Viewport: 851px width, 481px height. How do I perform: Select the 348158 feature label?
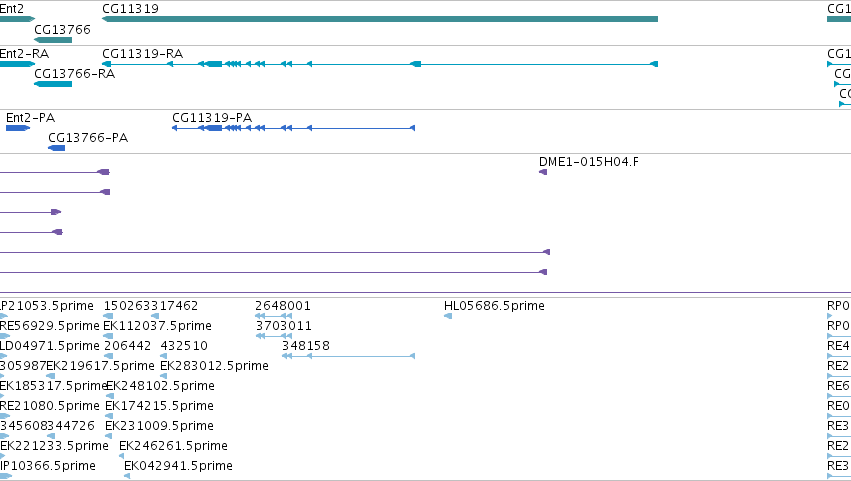(306, 346)
